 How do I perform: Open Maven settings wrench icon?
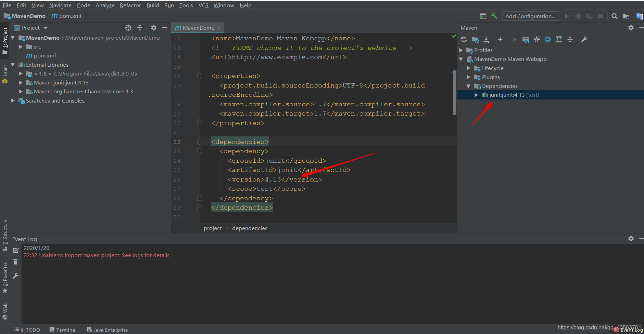pos(584,39)
